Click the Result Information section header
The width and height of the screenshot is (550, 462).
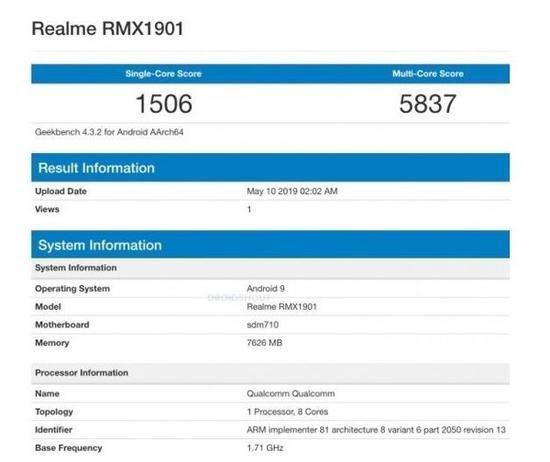pyautogui.click(x=270, y=168)
